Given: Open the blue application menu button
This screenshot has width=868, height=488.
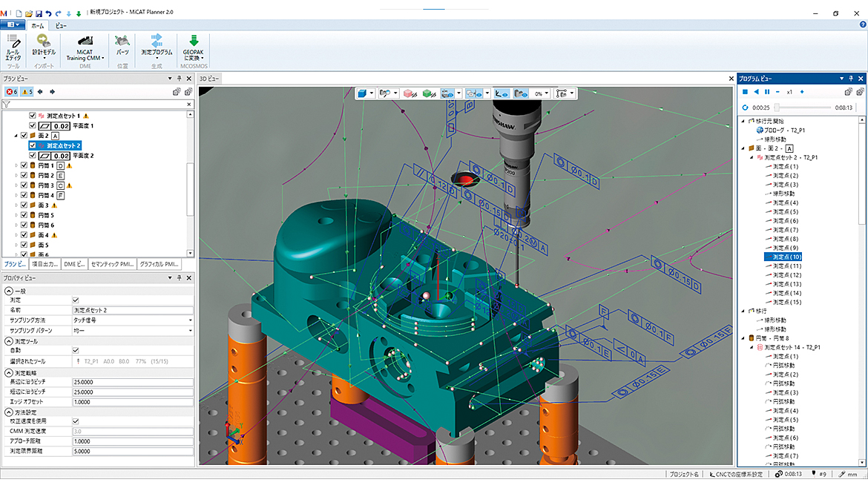Looking at the screenshot, I should (x=13, y=25).
